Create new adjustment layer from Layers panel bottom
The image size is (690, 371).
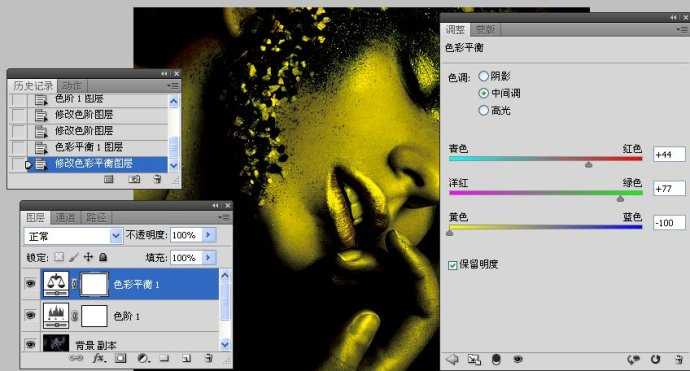pyautogui.click(x=143, y=359)
